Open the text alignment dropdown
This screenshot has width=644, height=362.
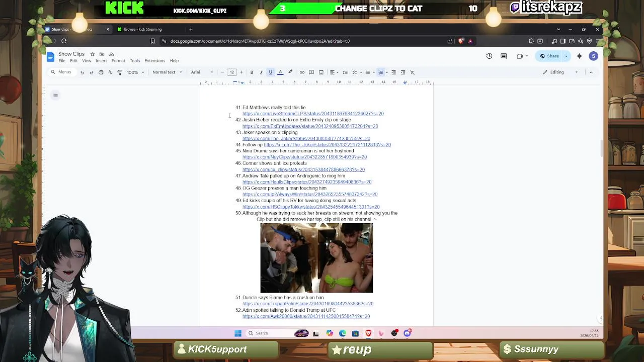(333, 72)
